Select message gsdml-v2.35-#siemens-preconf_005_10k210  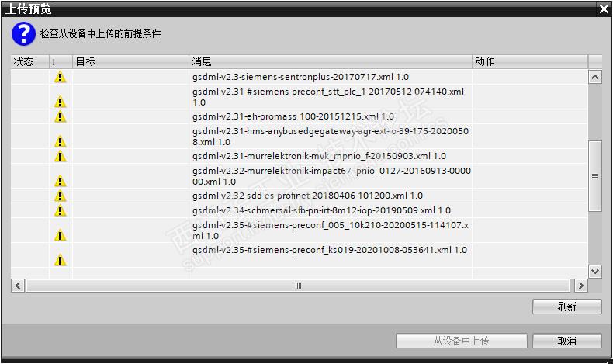coord(331,231)
